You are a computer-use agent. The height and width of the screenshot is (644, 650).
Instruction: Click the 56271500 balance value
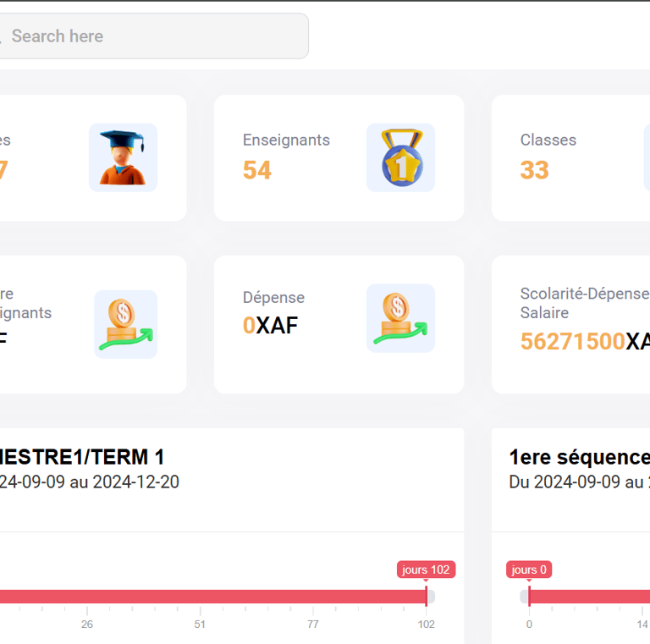(x=572, y=342)
